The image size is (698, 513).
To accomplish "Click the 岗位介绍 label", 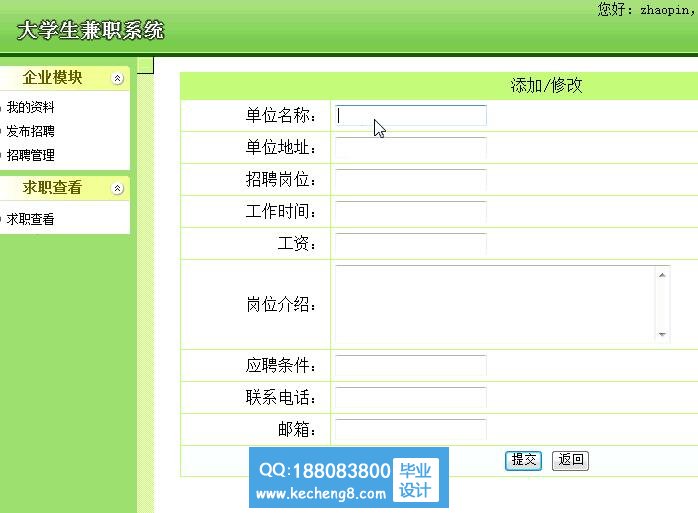I will pyautogui.click(x=281, y=305).
